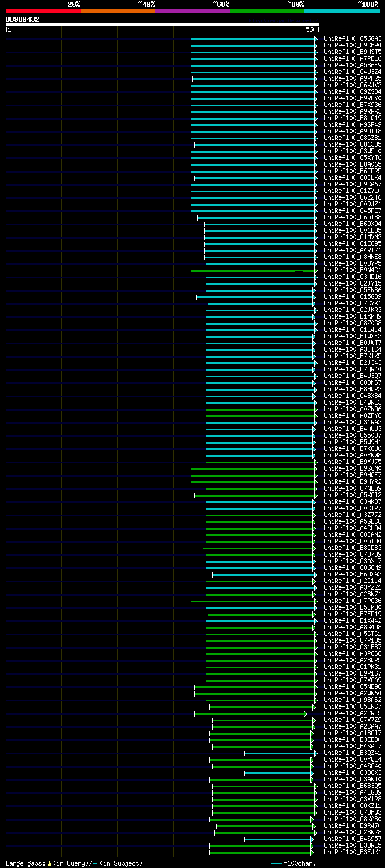
Task: Click hit label UniRef100_B9S6M0
Action: tap(353, 469)
